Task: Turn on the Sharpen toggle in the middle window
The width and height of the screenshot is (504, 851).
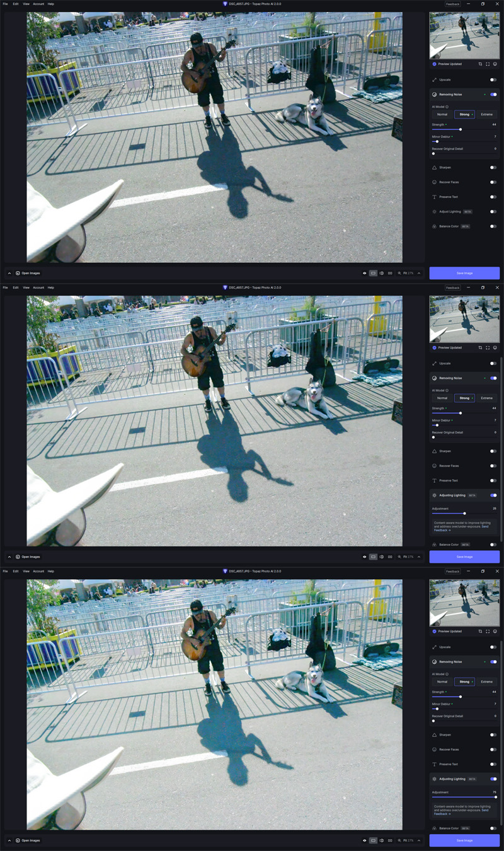Action: coord(493,451)
